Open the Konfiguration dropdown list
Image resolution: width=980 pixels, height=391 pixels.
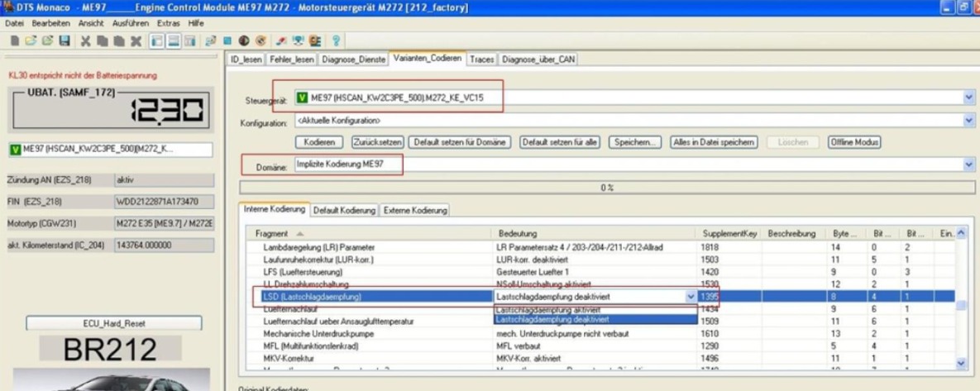point(968,121)
